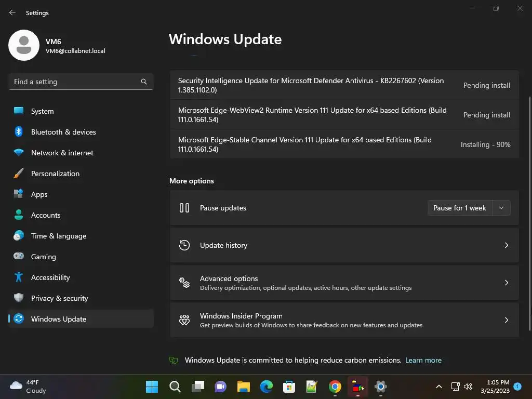Open the weather widget showing 44°F Cloudy
The height and width of the screenshot is (399, 532).
(28, 387)
